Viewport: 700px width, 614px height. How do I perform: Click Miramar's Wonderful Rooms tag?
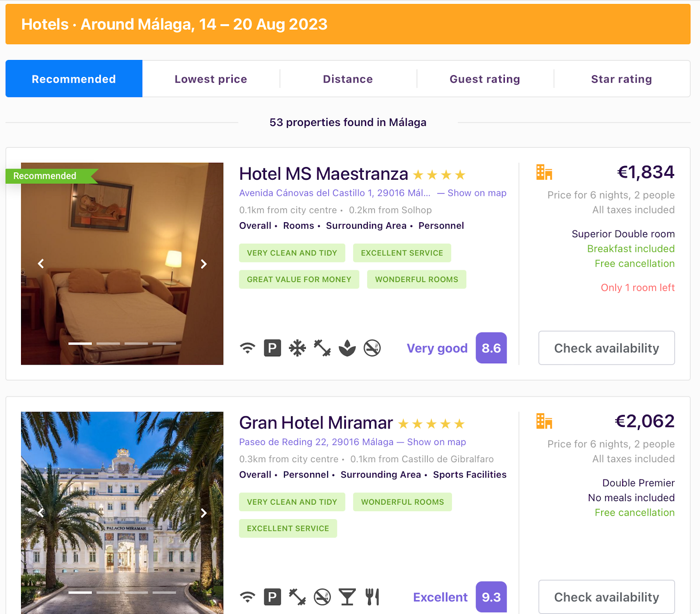(x=402, y=502)
